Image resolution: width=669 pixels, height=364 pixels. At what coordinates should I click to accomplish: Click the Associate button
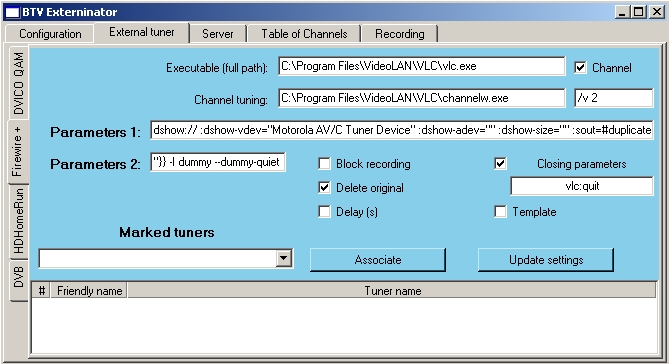(x=378, y=259)
